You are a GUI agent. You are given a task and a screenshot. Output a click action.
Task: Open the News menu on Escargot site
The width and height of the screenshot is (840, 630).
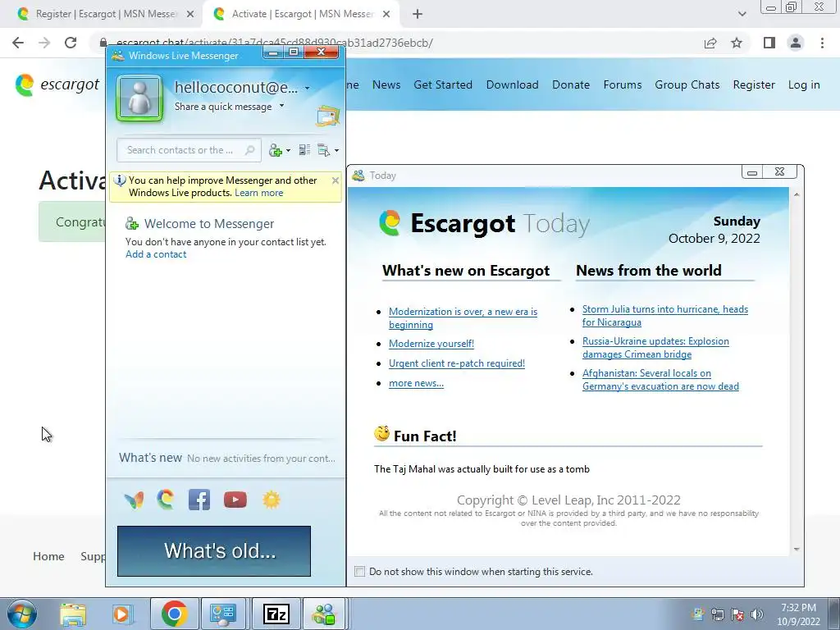pyautogui.click(x=386, y=84)
